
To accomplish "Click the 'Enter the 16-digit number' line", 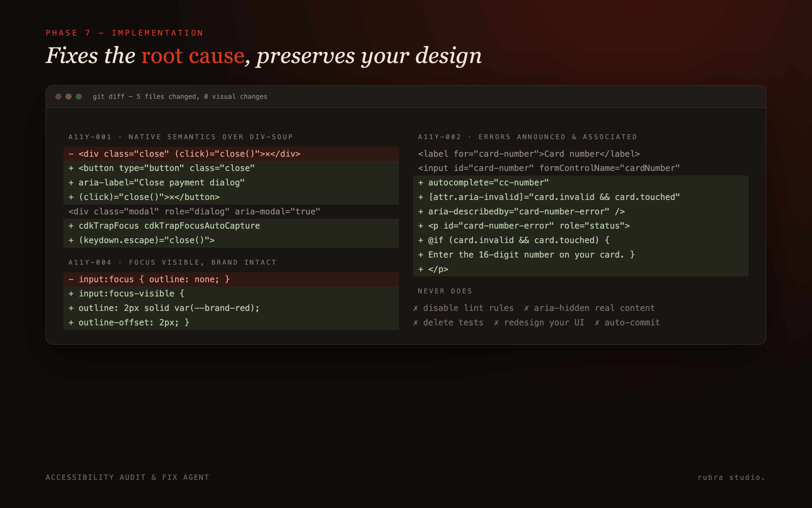I will 581,255.
